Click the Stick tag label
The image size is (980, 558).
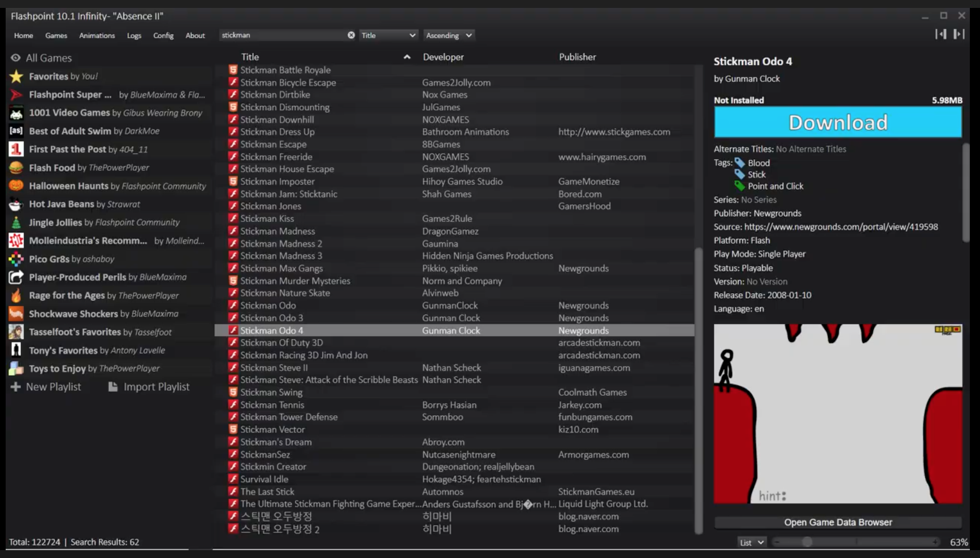point(757,175)
